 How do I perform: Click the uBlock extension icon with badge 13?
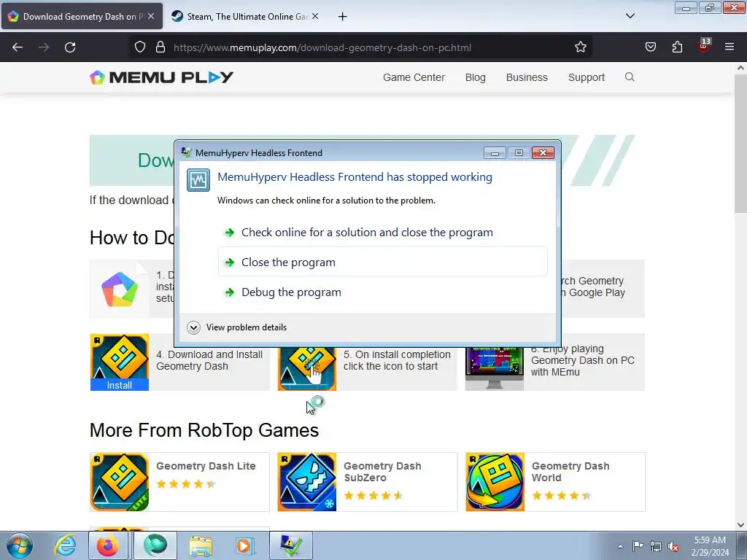pos(704,46)
